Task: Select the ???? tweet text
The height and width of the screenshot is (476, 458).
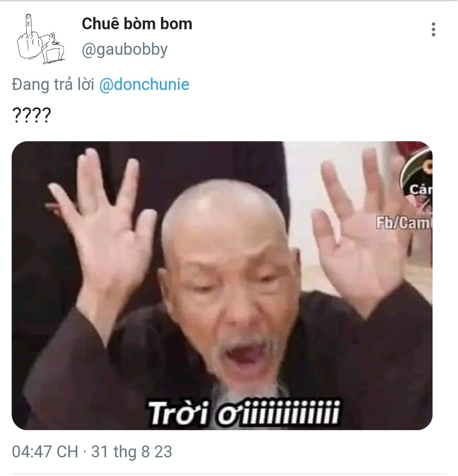Action: (31, 115)
